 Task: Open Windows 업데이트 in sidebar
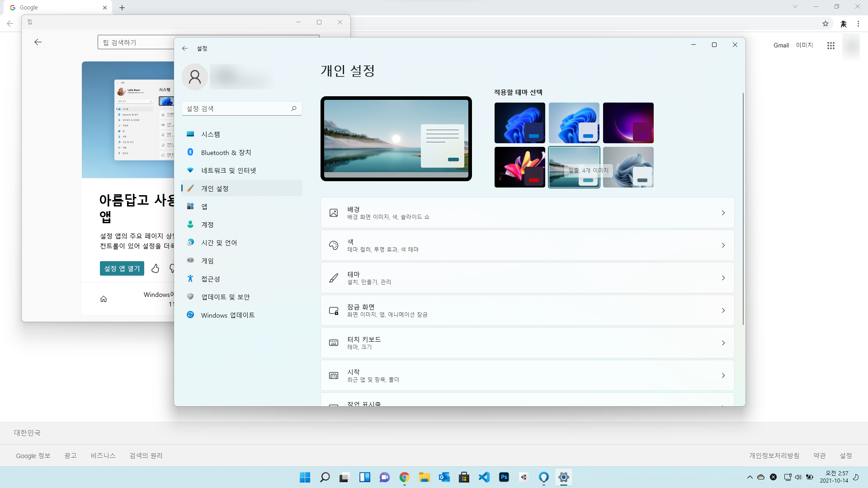(x=228, y=315)
